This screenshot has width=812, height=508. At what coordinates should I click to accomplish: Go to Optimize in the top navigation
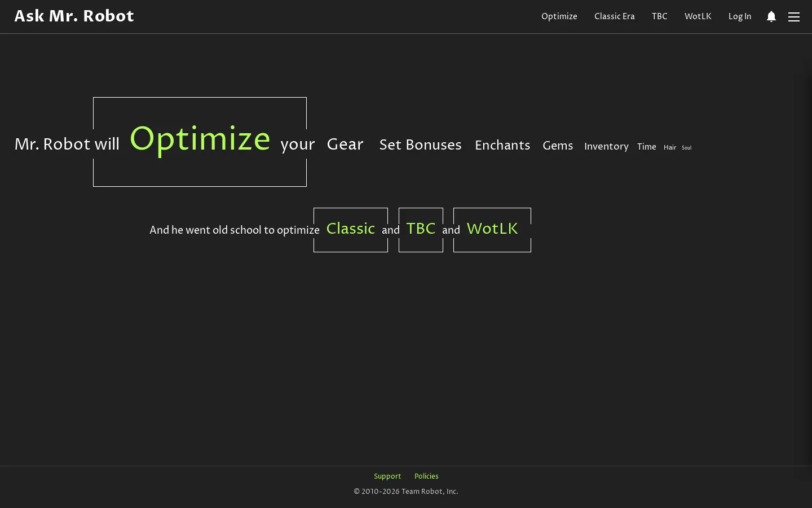559,16
